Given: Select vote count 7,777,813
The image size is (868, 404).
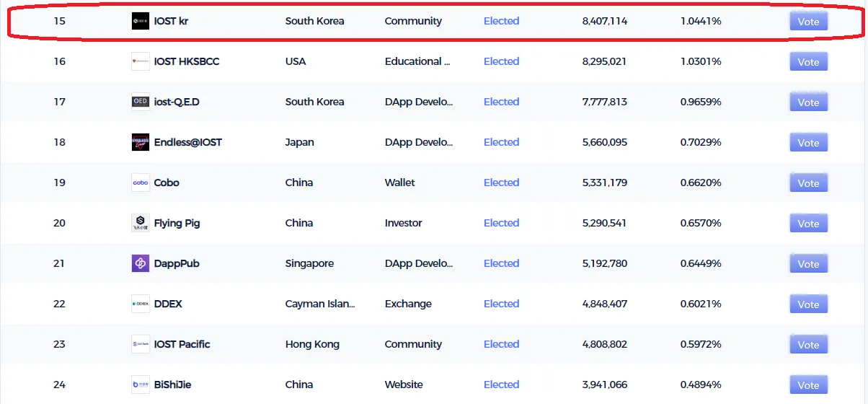Looking at the screenshot, I should 605,102.
